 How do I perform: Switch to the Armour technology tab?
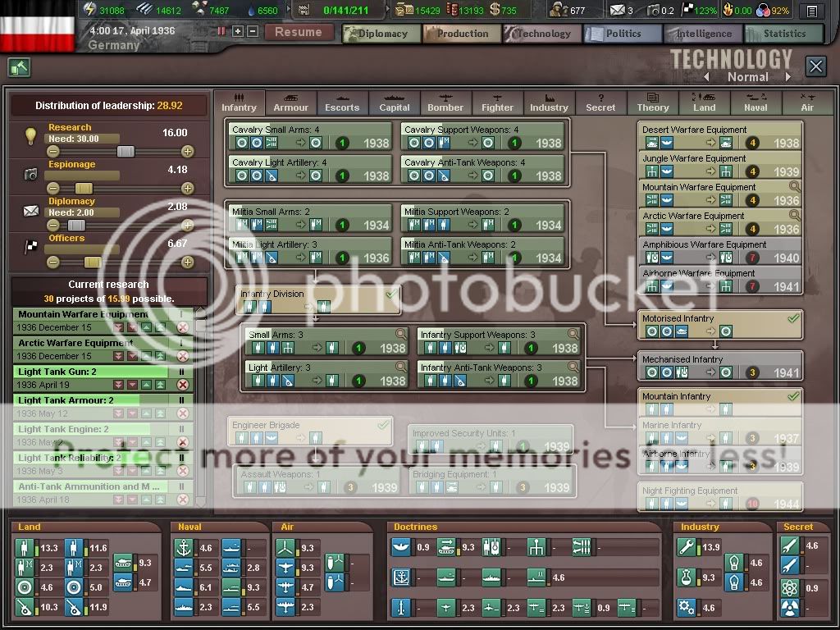click(290, 103)
